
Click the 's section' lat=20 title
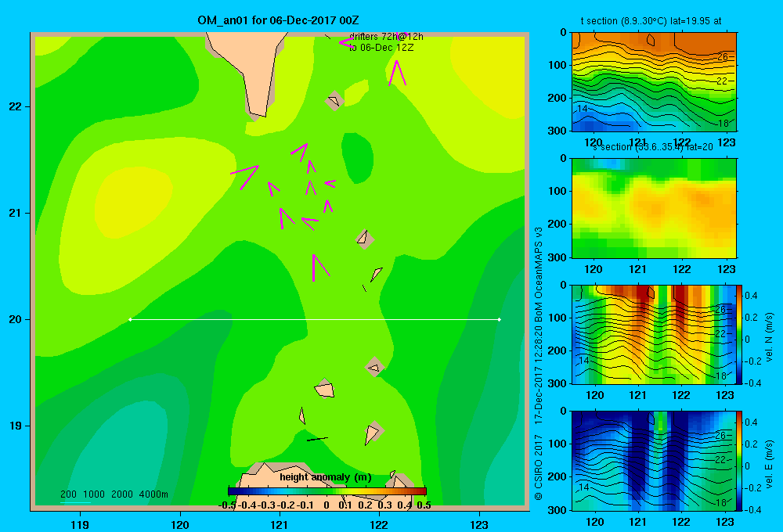[652, 147]
